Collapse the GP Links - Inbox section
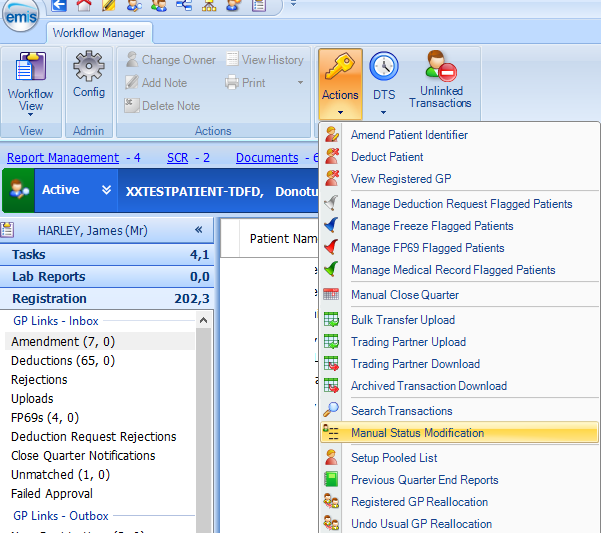This screenshot has height=533, width=601. click(204, 320)
